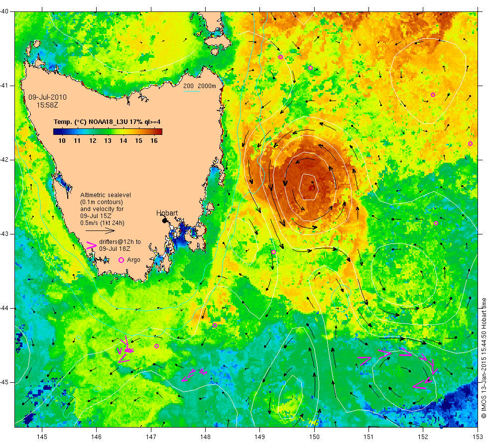Screen dimensions: 488x448
Task: Click the black Hobart location marker
Action: point(165,220)
